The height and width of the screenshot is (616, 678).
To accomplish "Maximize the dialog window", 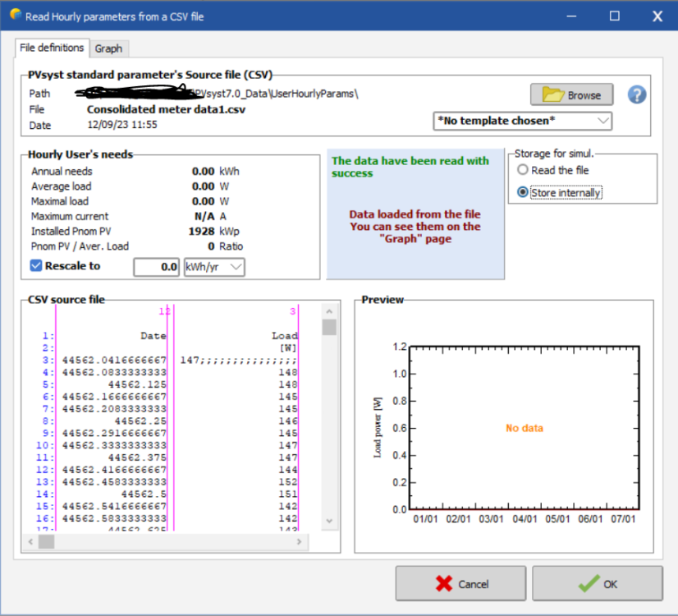I will (615, 16).
